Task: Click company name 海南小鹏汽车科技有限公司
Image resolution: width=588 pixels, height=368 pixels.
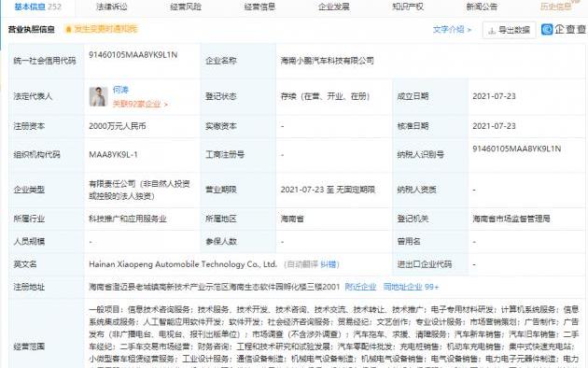Action: (x=327, y=61)
